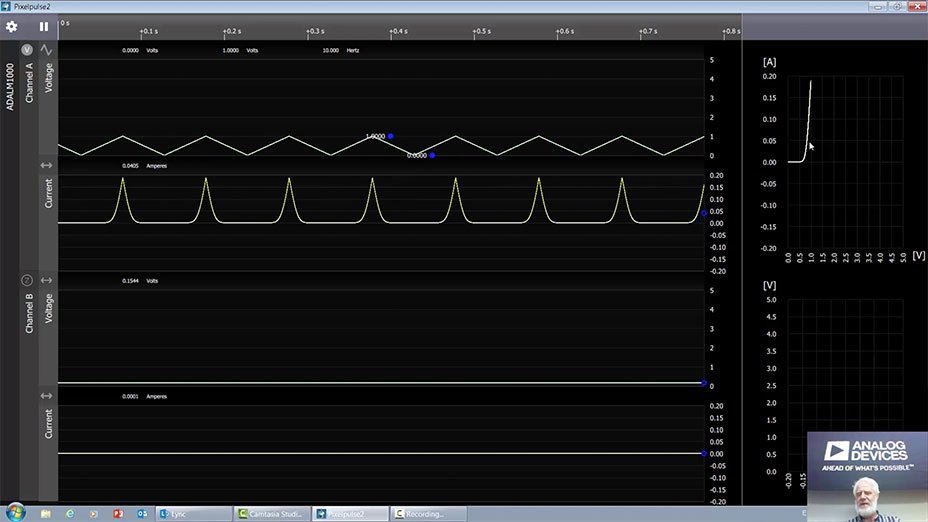
Task: Switch to the Lync taskbar window
Action: [x=194, y=514]
